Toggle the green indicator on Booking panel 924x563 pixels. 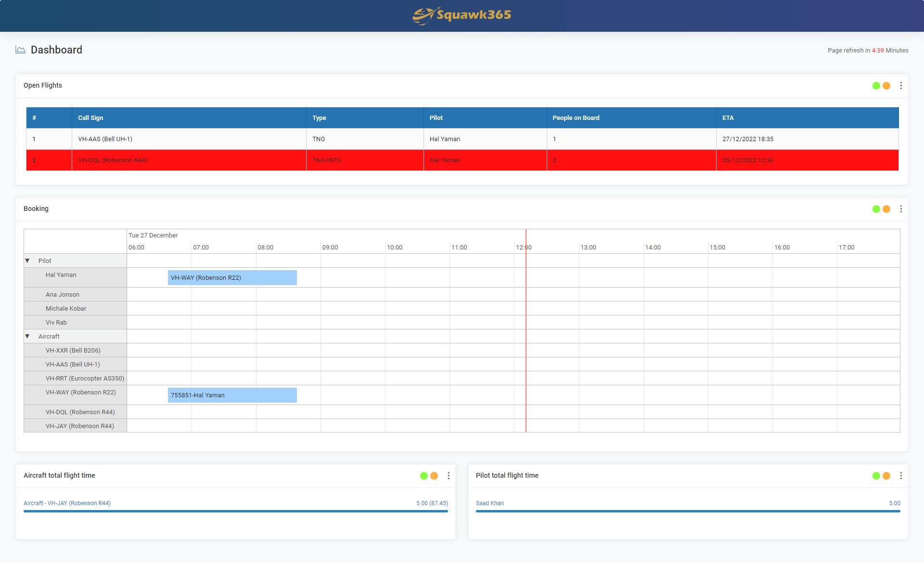(x=875, y=209)
